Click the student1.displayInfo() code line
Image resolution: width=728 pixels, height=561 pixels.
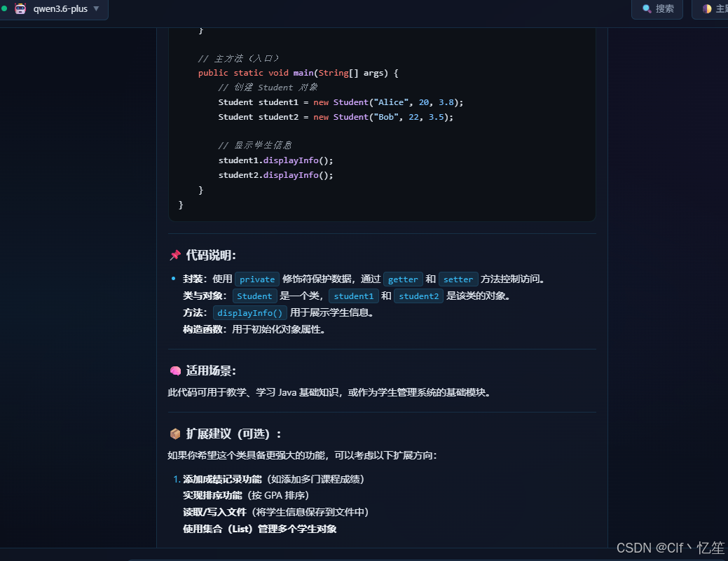point(276,160)
